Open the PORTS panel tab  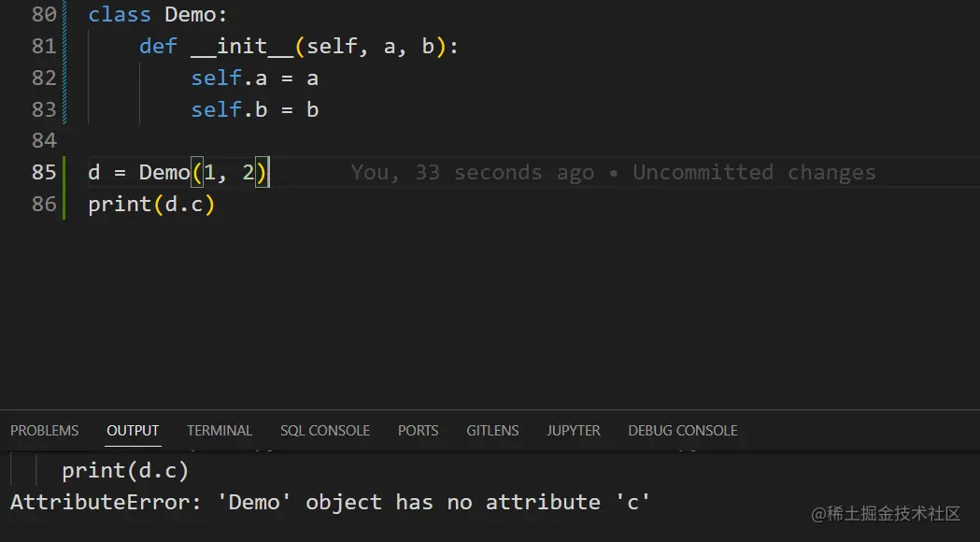point(418,431)
